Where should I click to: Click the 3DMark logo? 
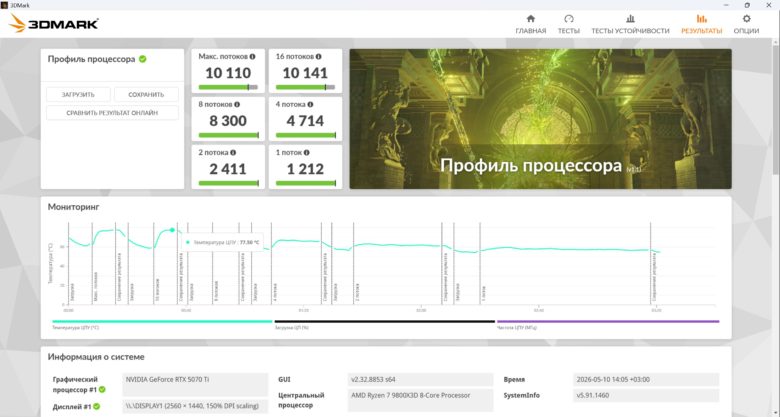pos(54,23)
